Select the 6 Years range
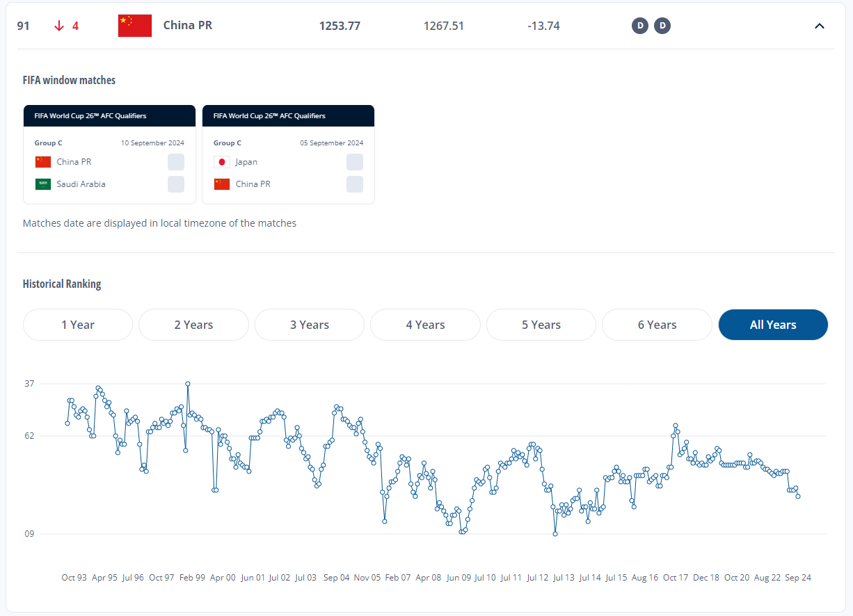The height and width of the screenshot is (616, 853). tap(657, 325)
